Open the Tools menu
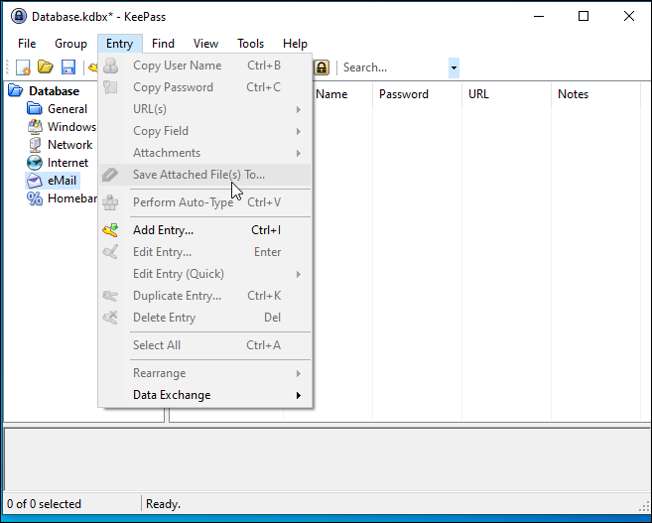 click(250, 43)
